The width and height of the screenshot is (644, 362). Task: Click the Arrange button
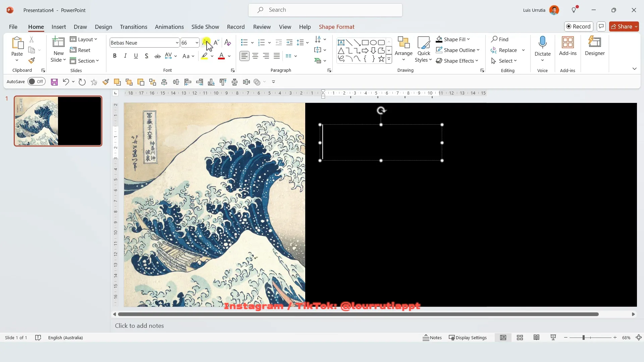pyautogui.click(x=404, y=49)
